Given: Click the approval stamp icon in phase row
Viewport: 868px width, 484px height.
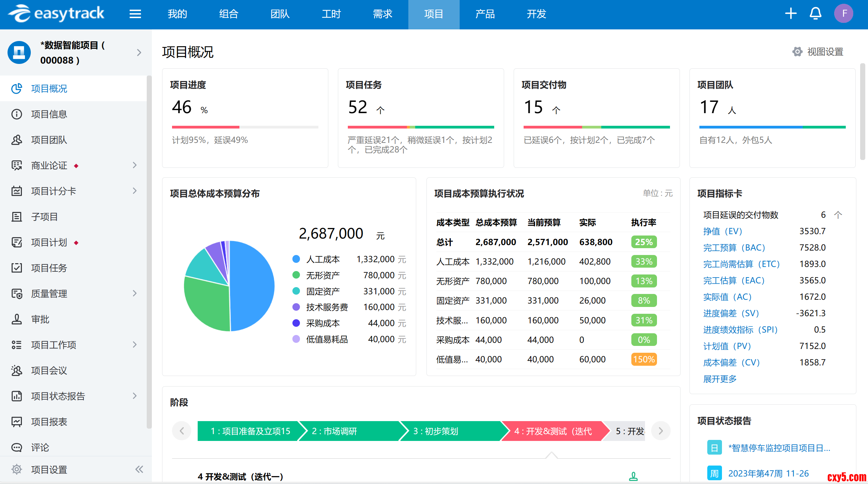Looking at the screenshot, I should pos(633,476).
